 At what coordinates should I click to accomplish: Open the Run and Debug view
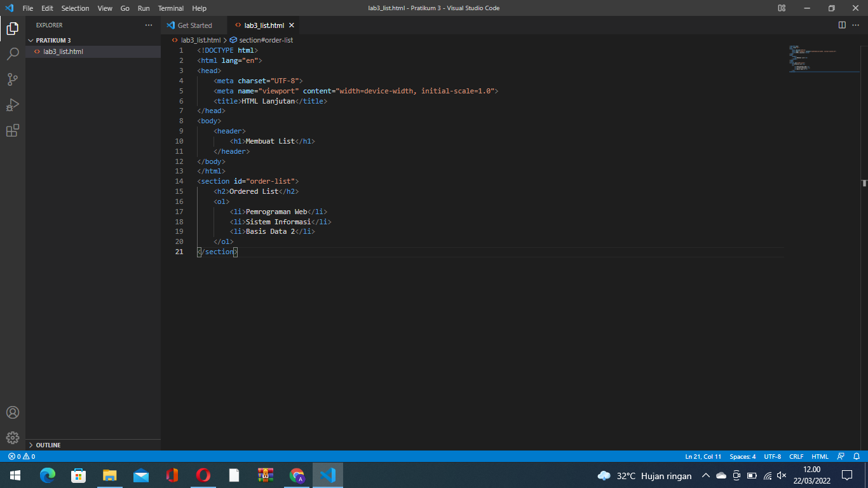(x=13, y=105)
